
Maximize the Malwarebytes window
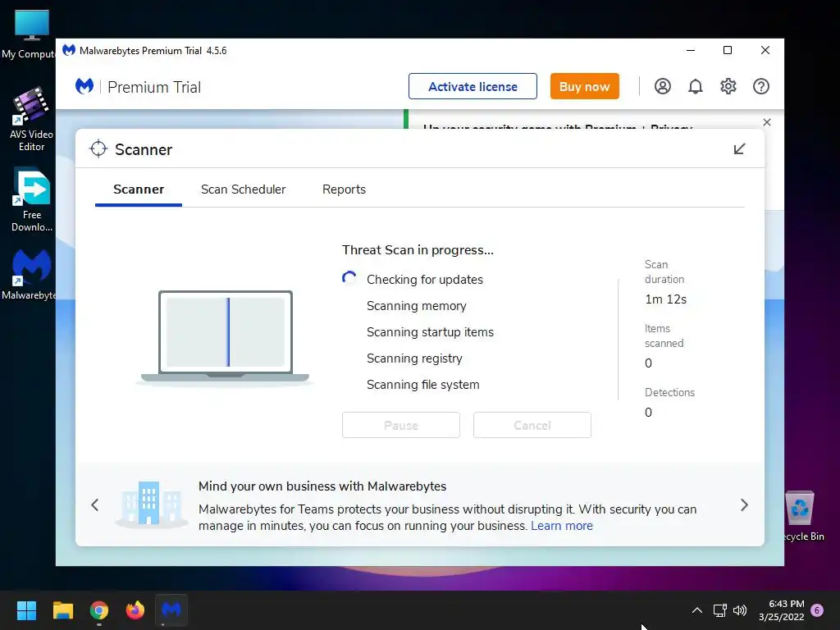728,50
